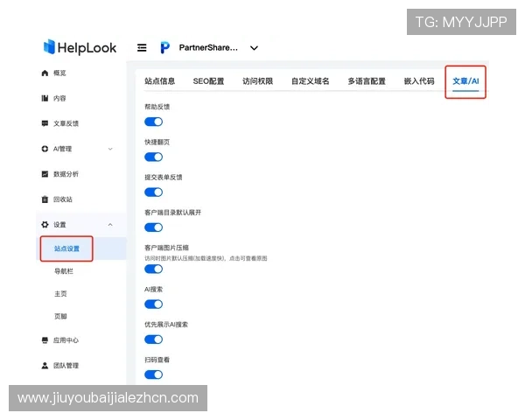
Task: Click the AI管理 icon
Action: tap(45, 149)
